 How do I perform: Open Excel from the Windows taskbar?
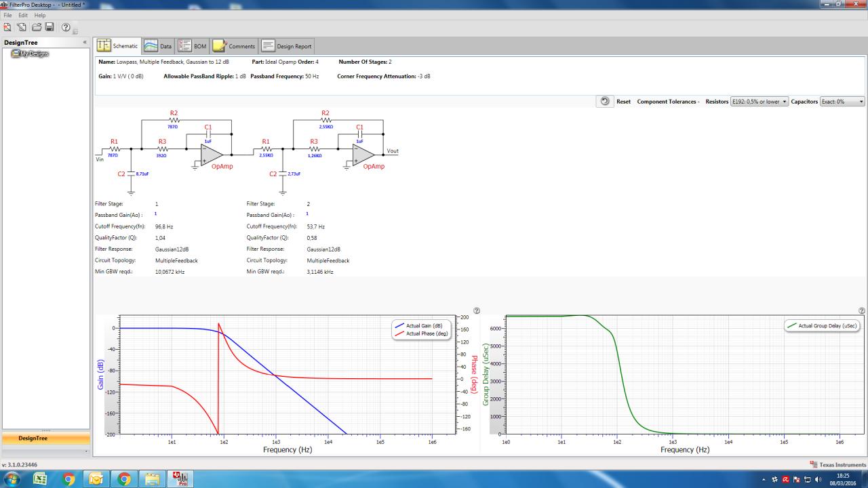(39, 479)
